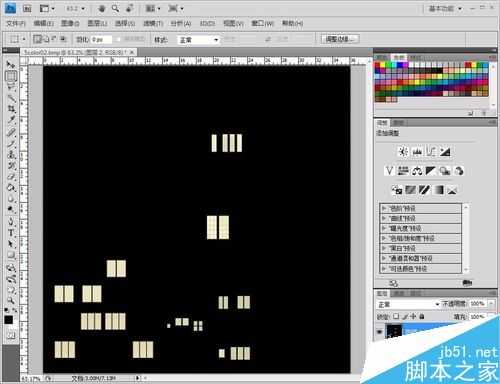Screen dimensions: 500x384
Task: Select the Zoom tool in toolbox
Action: [11, 300]
